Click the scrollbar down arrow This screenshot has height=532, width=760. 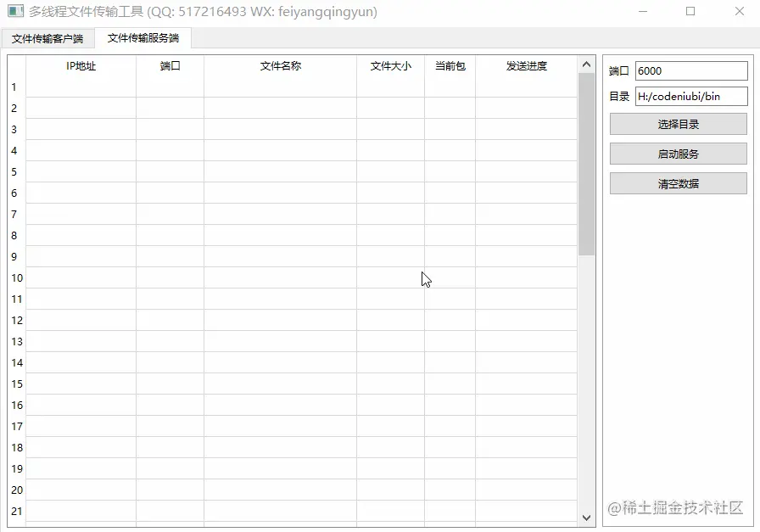(586, 518)
